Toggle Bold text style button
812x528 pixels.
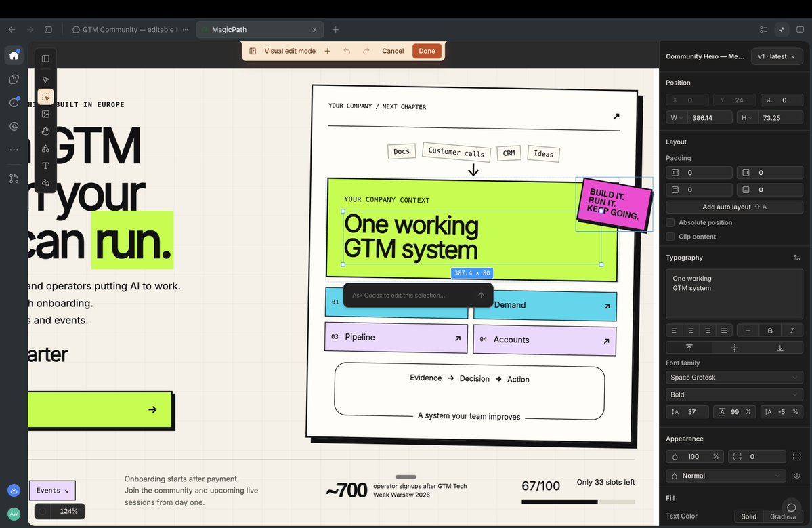tap(770, 331)
